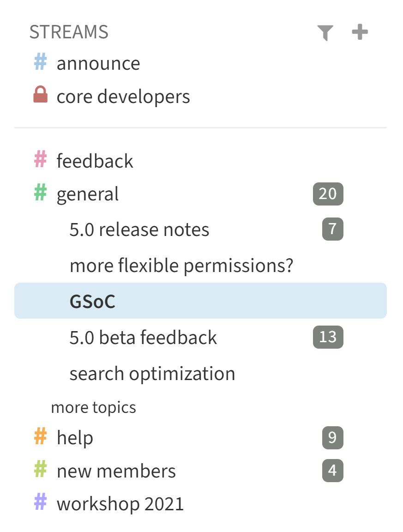The image size is (403, 532).
Task: Open the announce stream
Action: [98, 63]
